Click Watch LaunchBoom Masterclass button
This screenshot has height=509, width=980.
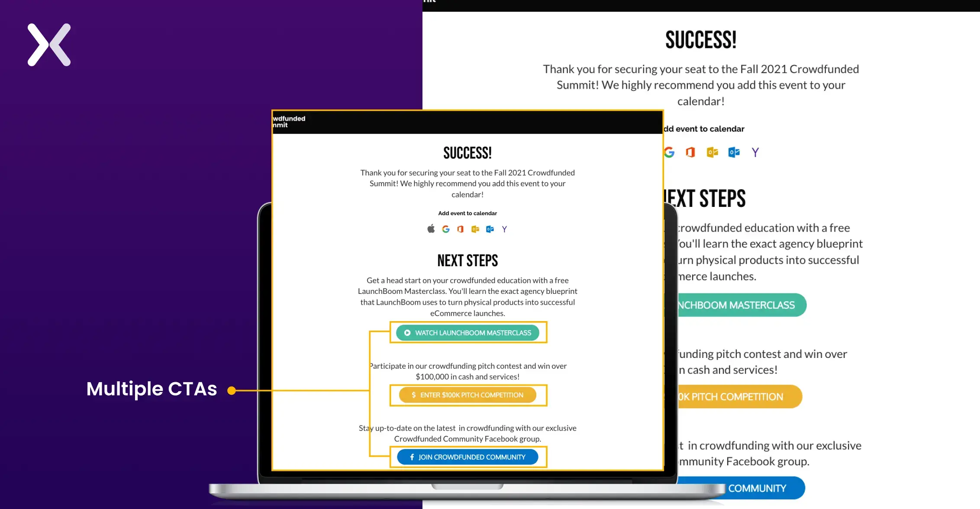click(x=469, y=332)
